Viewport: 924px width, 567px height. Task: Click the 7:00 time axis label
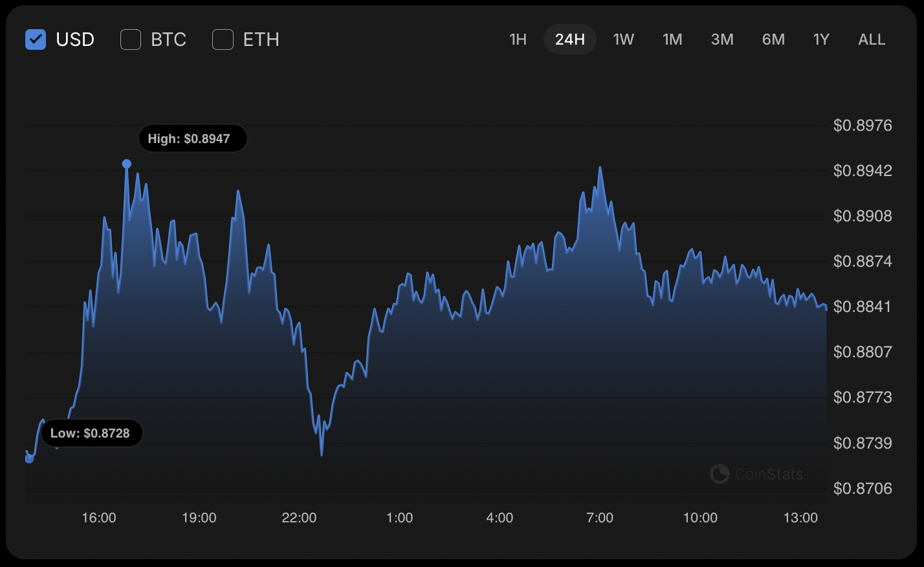pos(600,518)
